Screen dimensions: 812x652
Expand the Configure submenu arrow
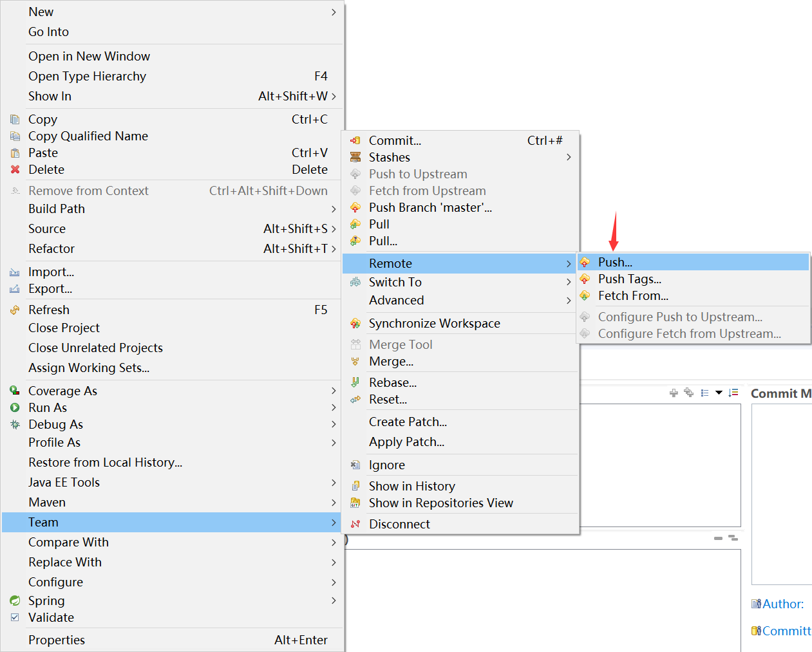pos(334,582)
